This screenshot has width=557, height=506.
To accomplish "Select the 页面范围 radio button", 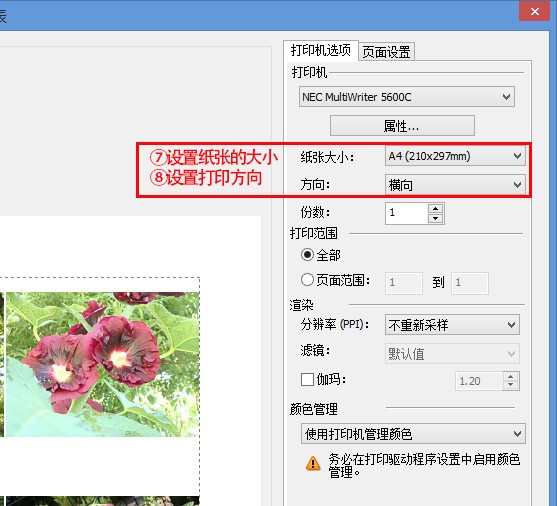I will click(307, 280).
